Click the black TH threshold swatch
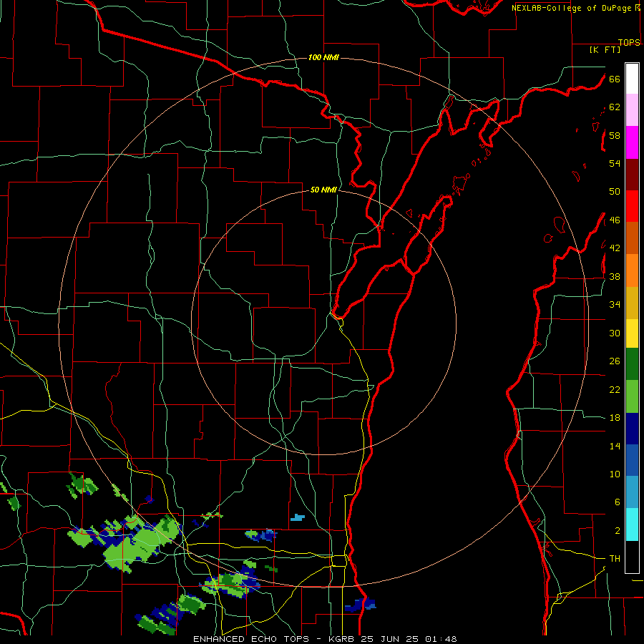The image size is (644, 644). pos(632,557)
